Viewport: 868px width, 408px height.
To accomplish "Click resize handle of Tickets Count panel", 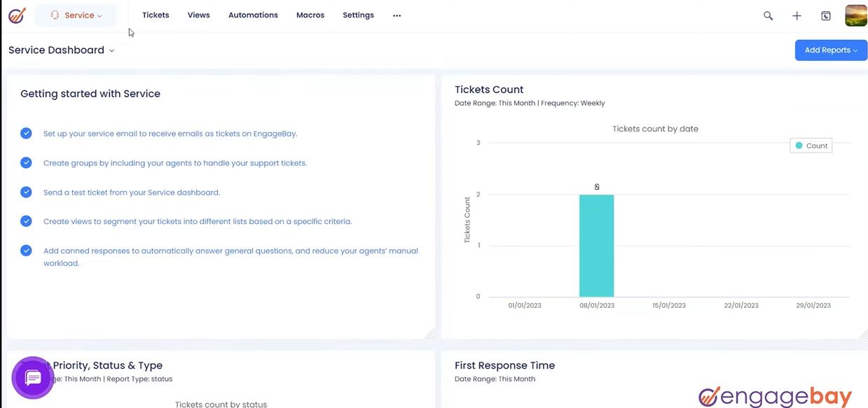I will [862, 335].
